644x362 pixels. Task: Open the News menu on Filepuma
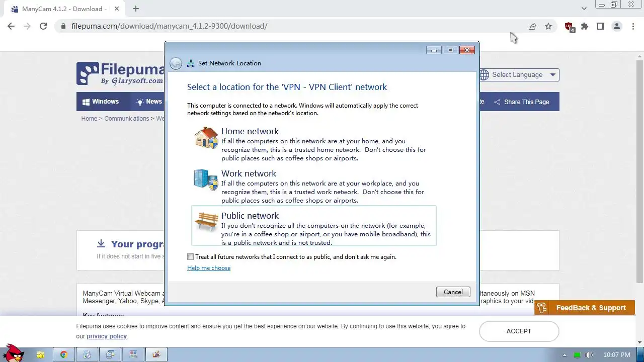tap(149, 102)
